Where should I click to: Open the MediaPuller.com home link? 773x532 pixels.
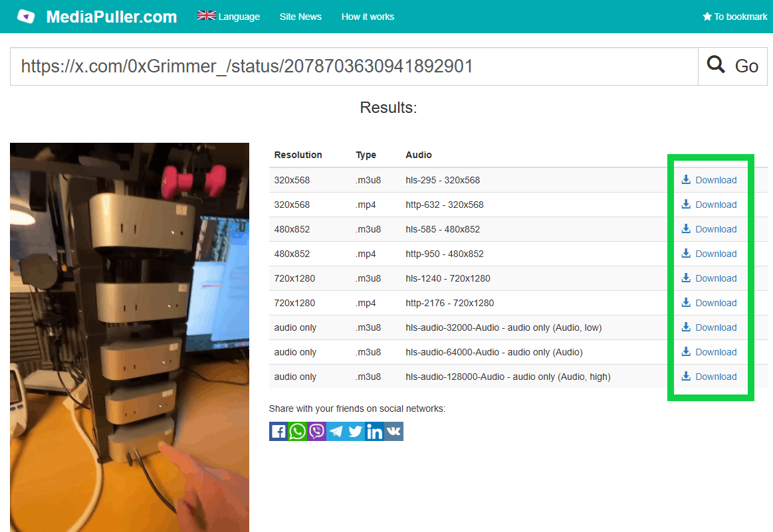[x=112, y=17]
